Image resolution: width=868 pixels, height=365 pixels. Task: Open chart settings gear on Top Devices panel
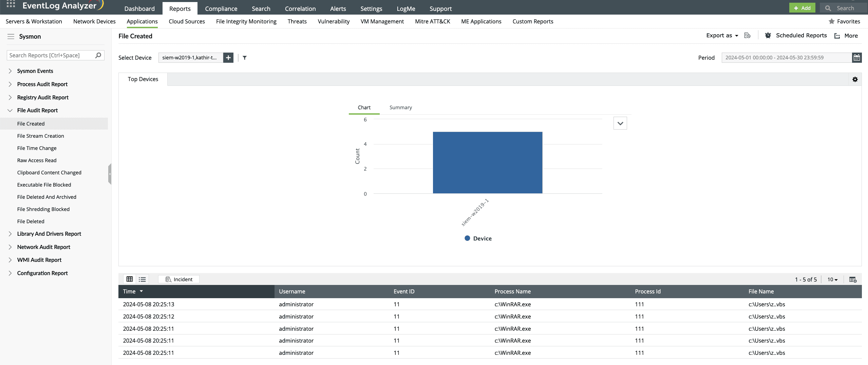(x=855, y=79)
